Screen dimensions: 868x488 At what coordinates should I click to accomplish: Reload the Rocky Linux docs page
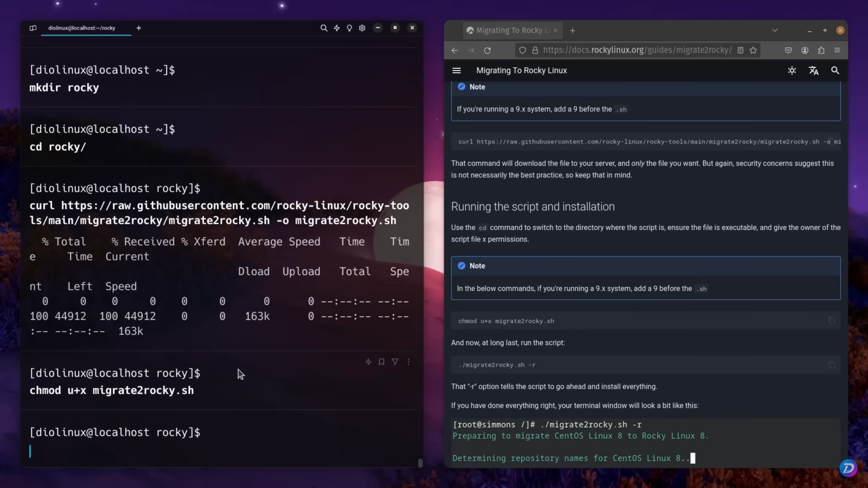(487, 50)
